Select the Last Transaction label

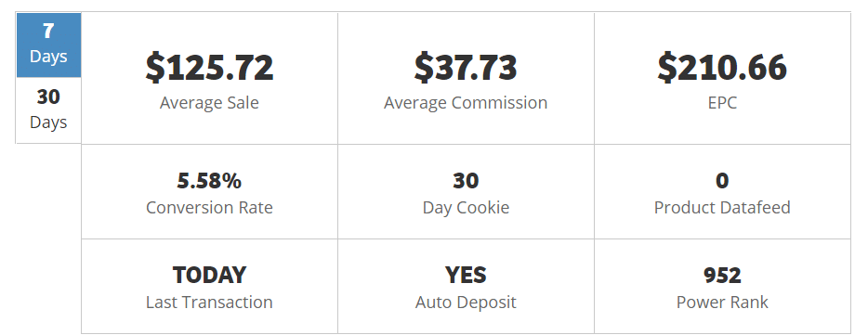[x=209, y=303]
